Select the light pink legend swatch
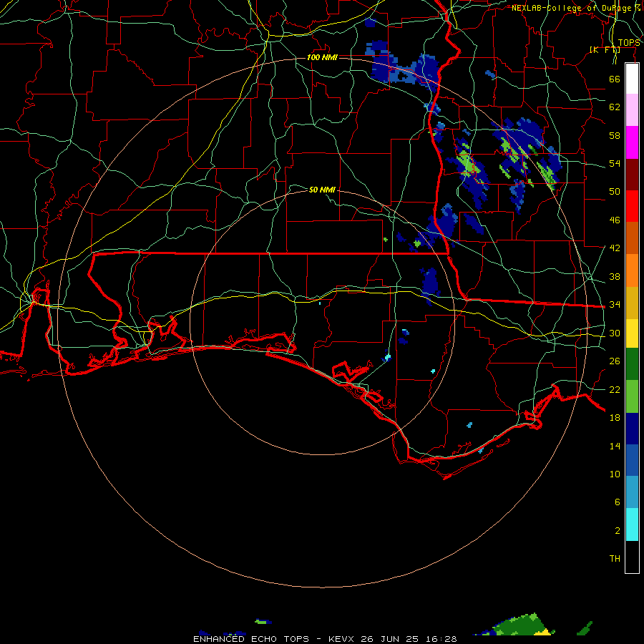The height and width of the screenshot is (644, 644). coord(632,109)
